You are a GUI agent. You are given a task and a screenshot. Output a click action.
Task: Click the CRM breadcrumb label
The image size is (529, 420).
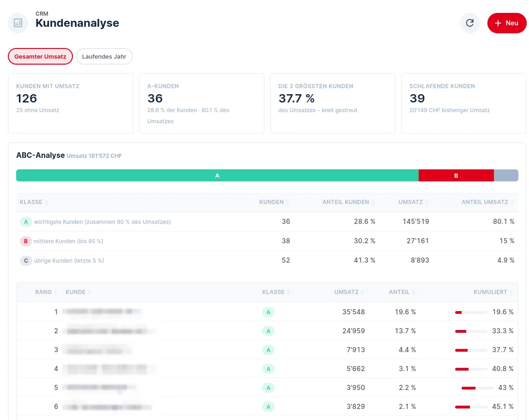tap(42, 13)
